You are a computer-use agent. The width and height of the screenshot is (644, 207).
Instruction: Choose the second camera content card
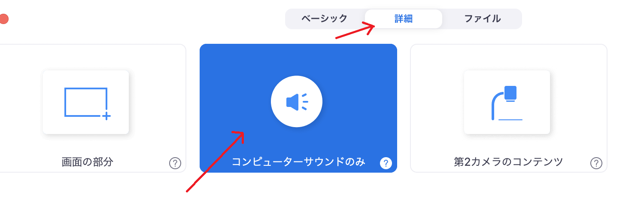click(x=509, y=108)
